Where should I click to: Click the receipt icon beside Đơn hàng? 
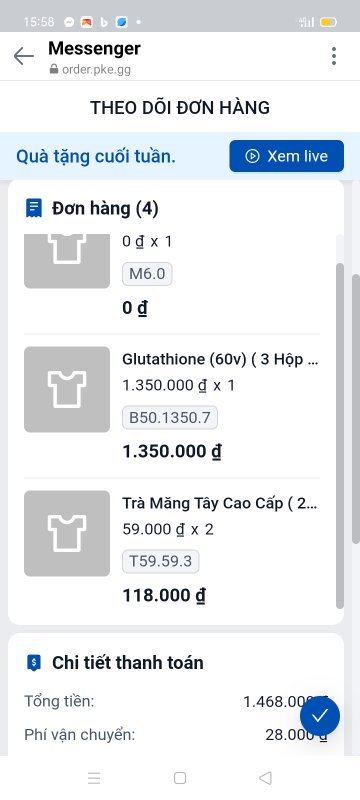point(34,208)
